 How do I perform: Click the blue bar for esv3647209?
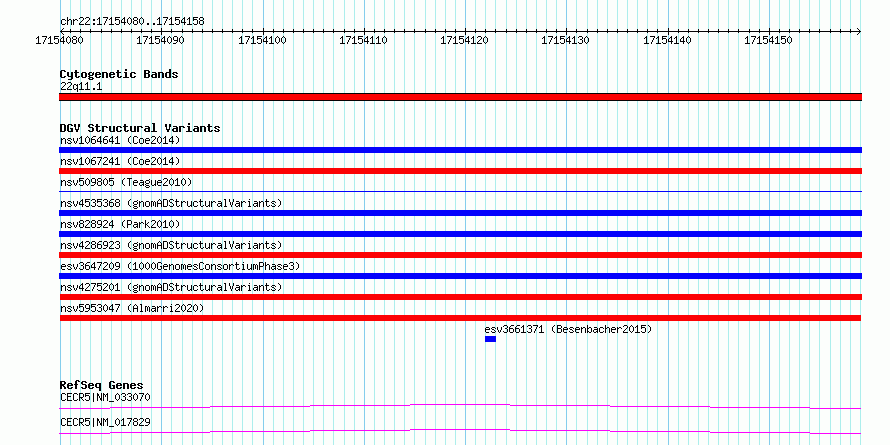point(460,276)
